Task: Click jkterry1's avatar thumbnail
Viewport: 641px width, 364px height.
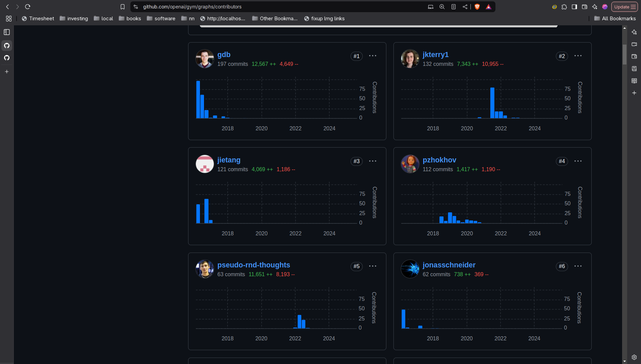Action: pyautogui.click(x=410, y=59)
